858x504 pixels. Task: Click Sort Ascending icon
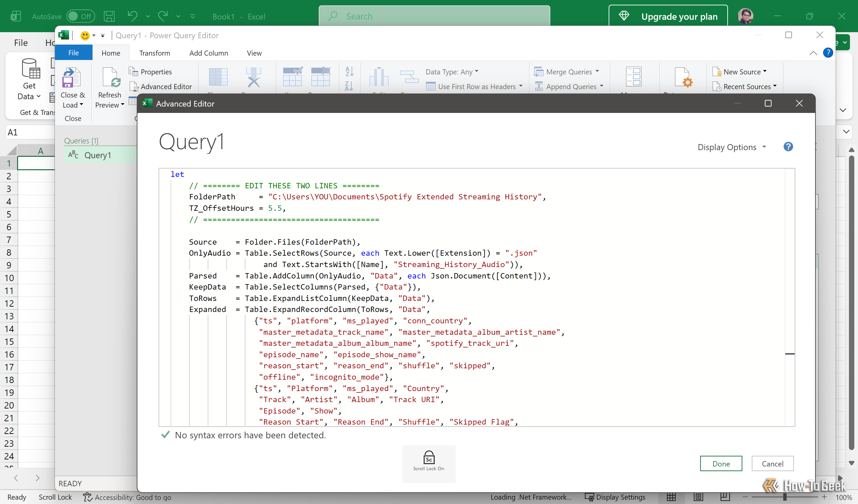click(x=349, y=71)
